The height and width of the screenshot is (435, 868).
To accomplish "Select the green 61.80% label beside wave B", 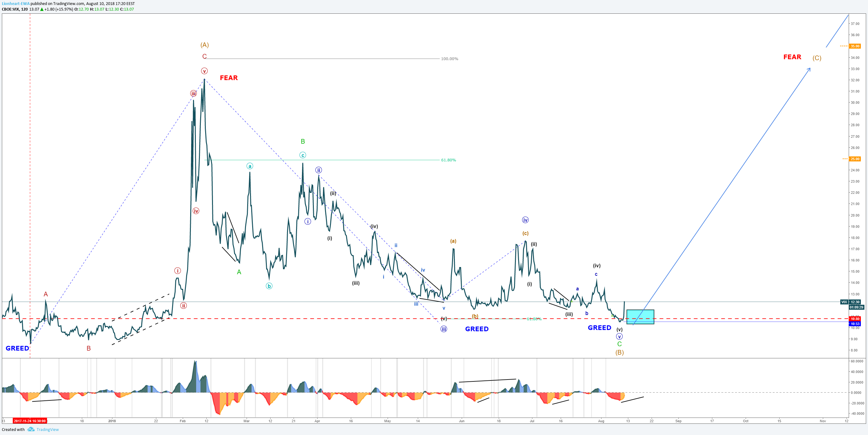I will 448,160.
